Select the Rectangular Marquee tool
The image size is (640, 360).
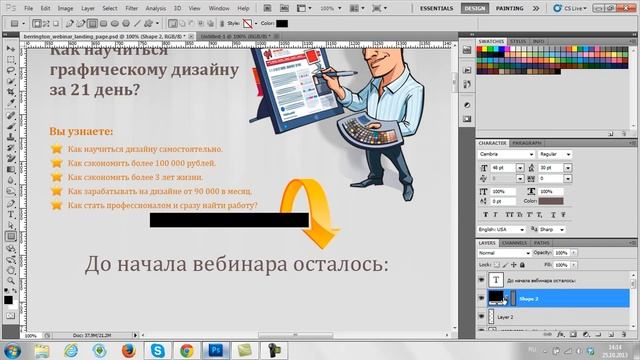click(x=11, y=60)
